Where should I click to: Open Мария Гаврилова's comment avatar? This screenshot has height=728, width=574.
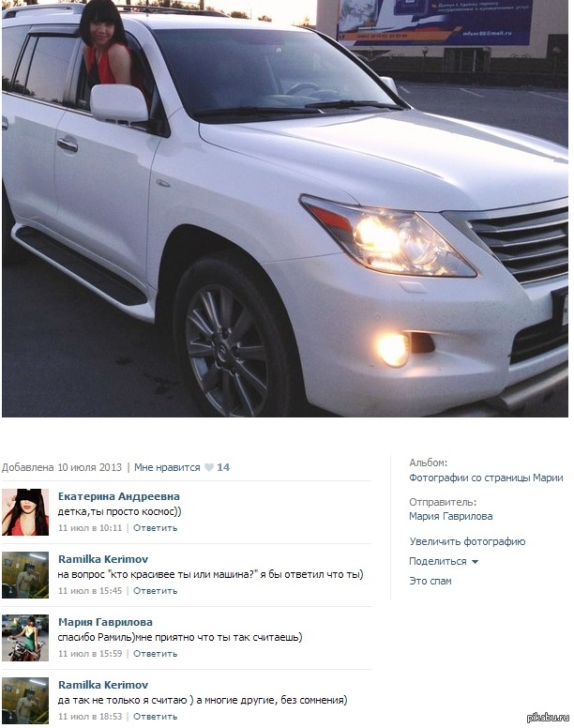coord(25,638)
